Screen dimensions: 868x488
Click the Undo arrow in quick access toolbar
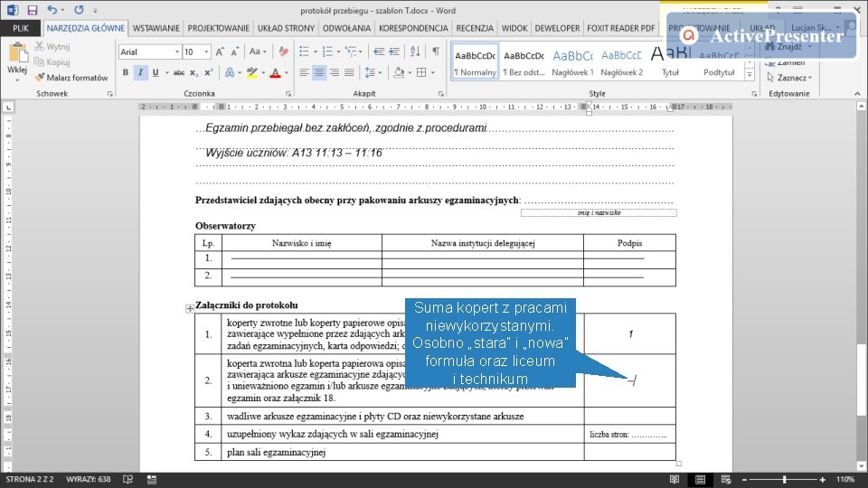[52, 10]
